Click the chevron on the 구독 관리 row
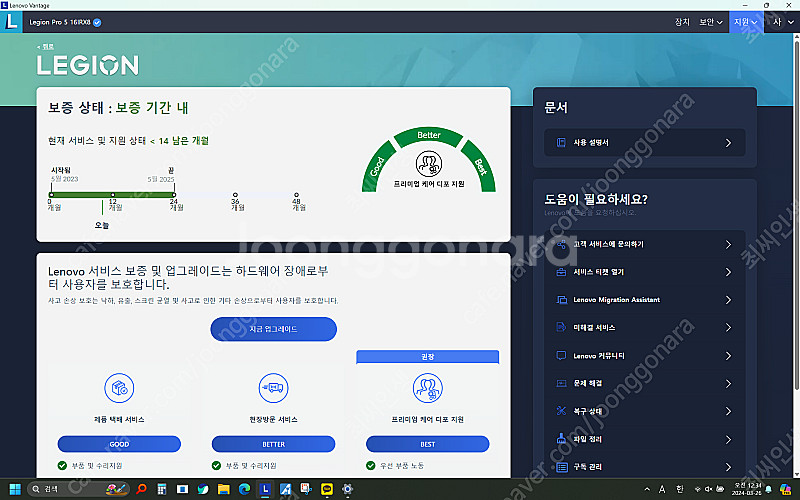Image resolution: width=800 pixels, height=500 pixels. [x=728, y=467]
